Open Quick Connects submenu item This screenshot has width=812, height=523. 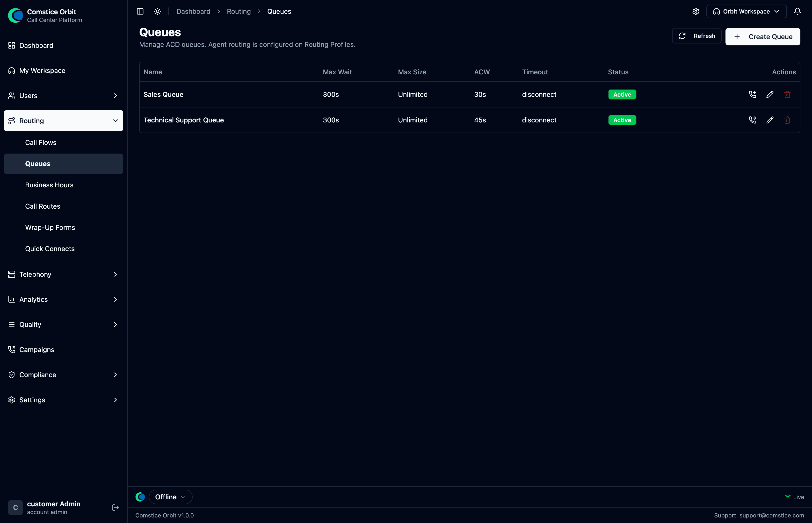tap(64, 249)
